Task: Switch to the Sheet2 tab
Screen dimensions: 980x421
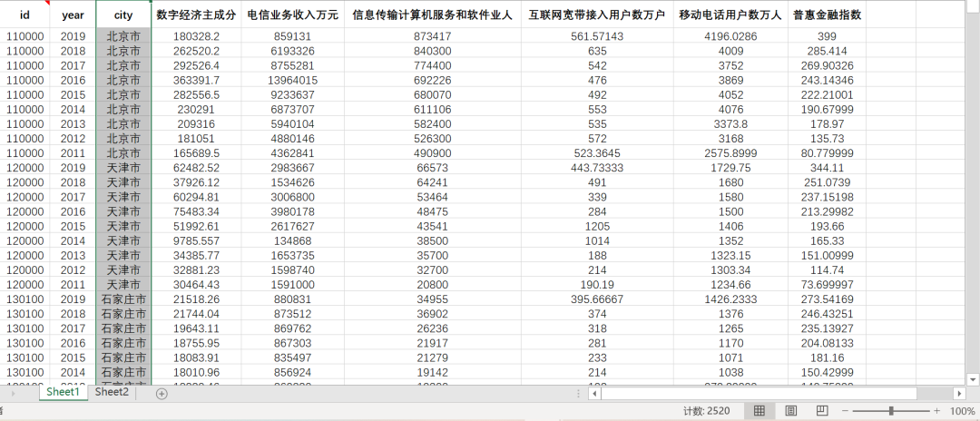Action: [112, 392]
